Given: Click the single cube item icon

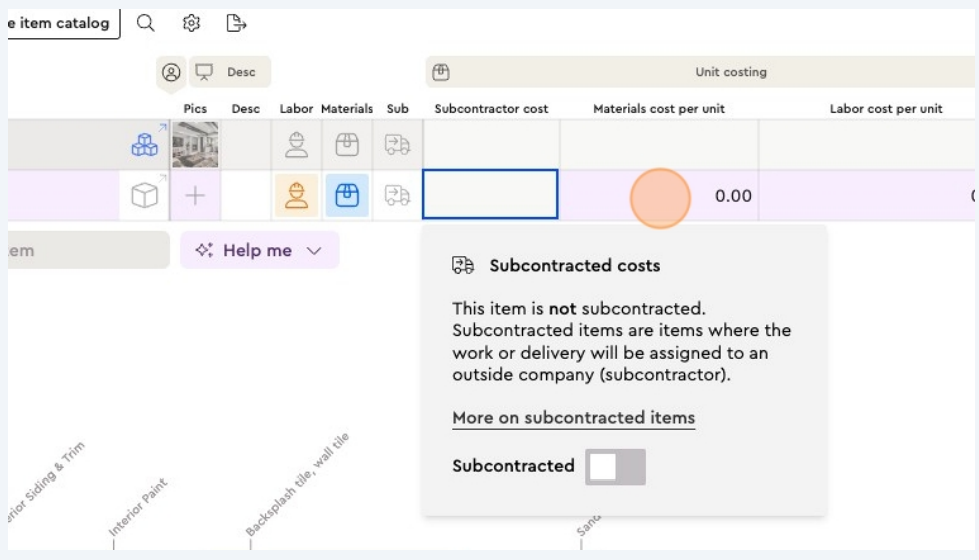Looking at the screenshot, I should (145, 196).
